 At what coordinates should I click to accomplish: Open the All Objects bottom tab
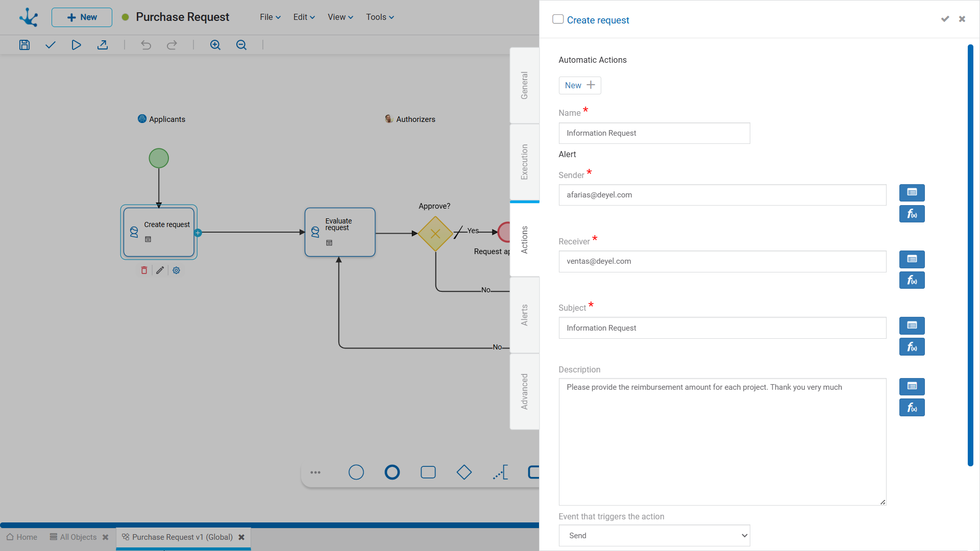[73, 537]
